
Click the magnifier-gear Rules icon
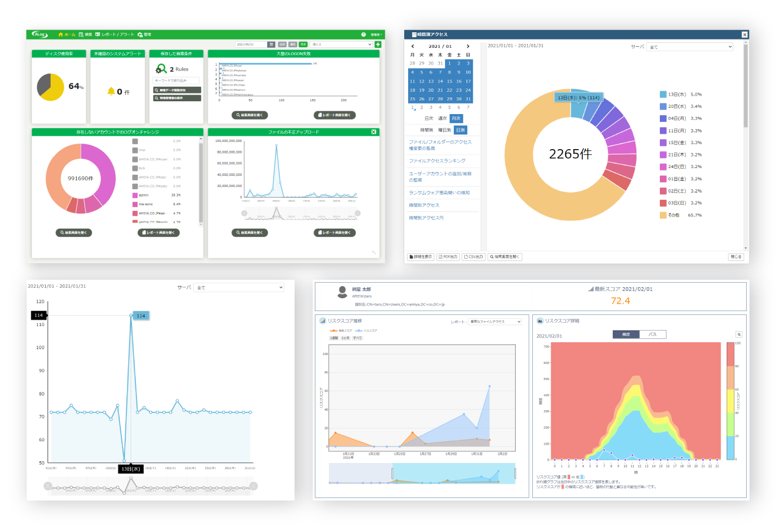tap(161, 69)
